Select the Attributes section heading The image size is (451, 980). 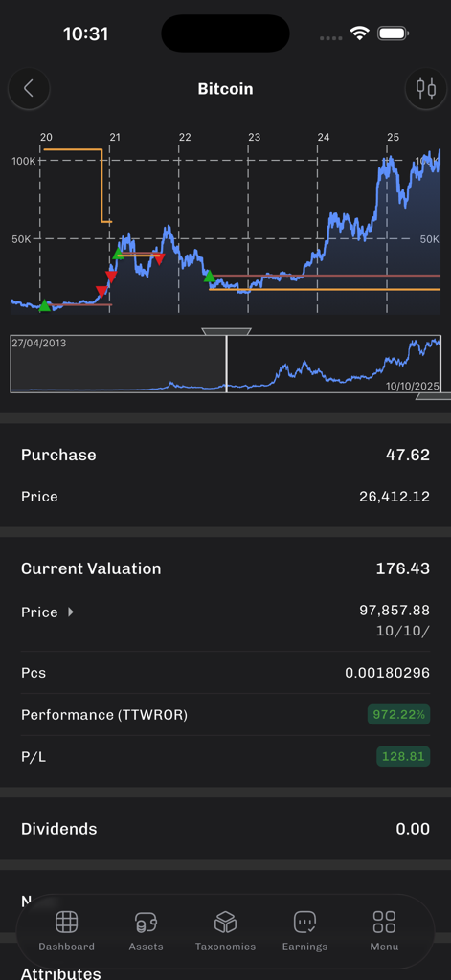[x=60, y=973]
